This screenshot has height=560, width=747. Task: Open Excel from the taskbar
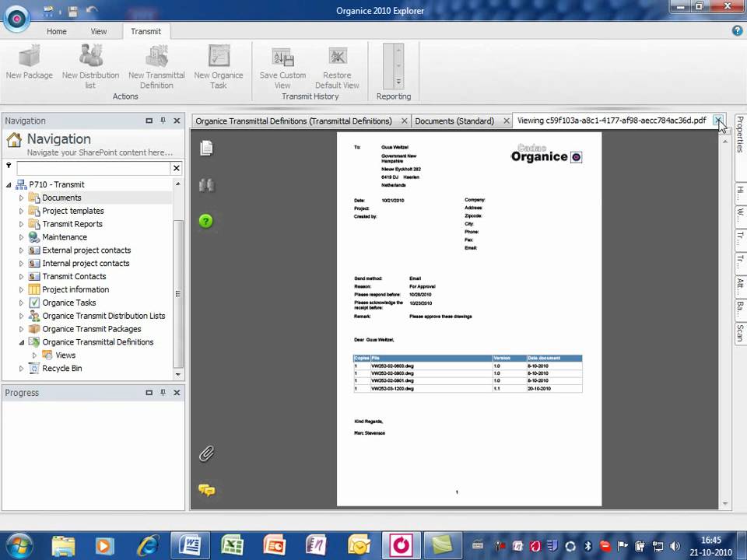tap(233, 545)
